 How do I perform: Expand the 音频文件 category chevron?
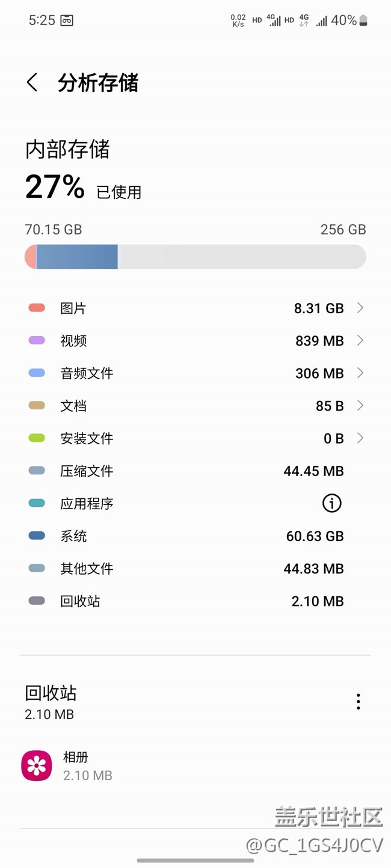coord(360,373)
